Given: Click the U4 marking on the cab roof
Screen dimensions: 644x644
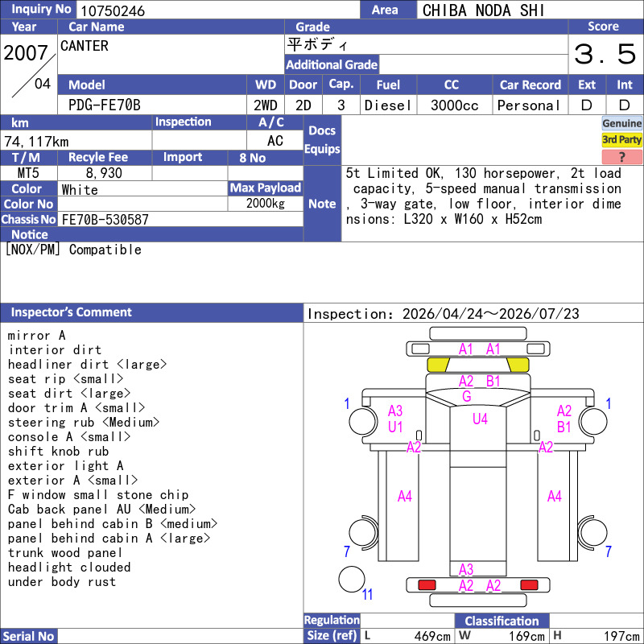Looking at the screenshot, I should [x=480, y=419].
